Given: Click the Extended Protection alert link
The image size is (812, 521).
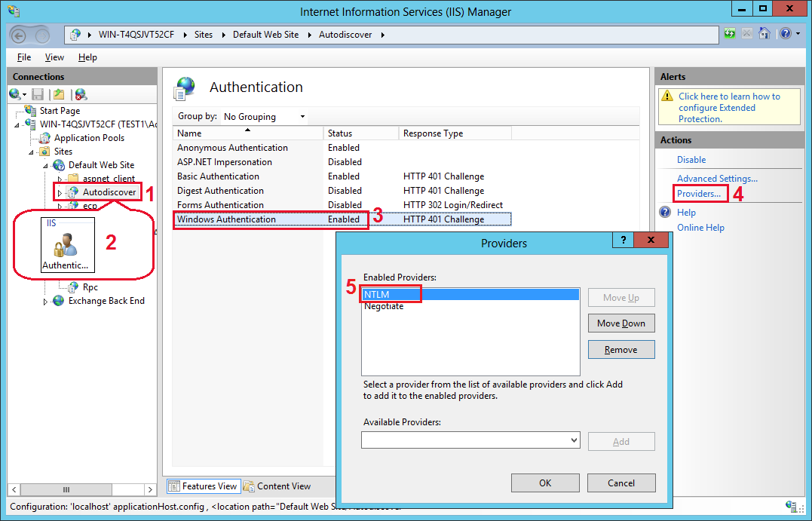Looking at the screenshot, I should tap(729, 108).
